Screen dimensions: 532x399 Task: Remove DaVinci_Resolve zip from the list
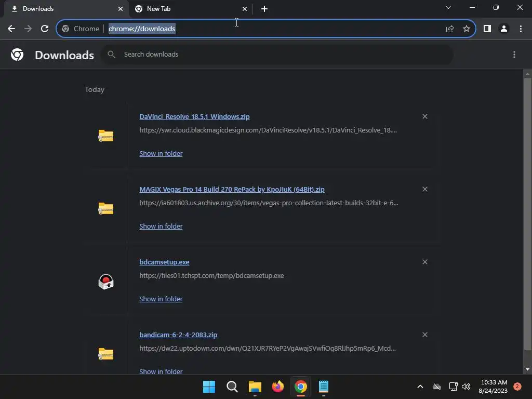click(x=425, y=116)
